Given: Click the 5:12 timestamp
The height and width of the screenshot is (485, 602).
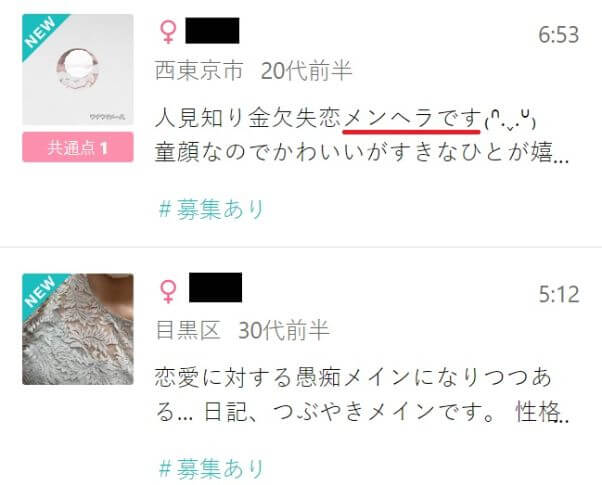Looking at the screenshot, I should tap(559, 295).
